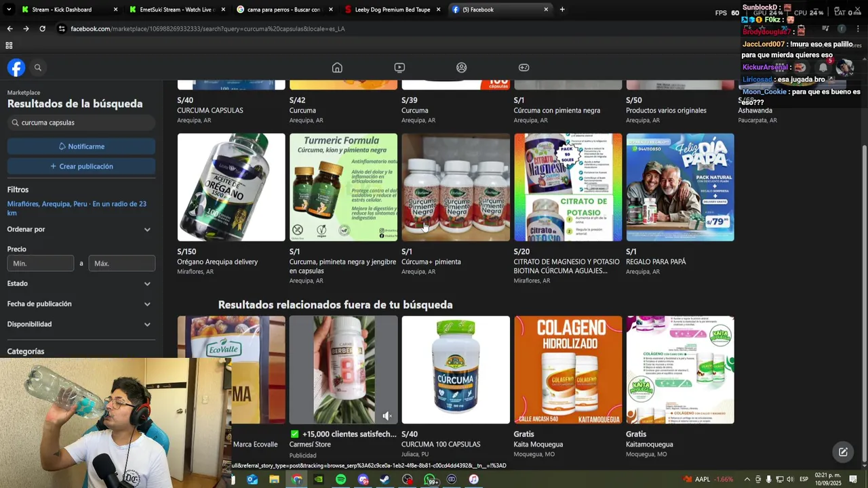Switch to EmetSuki Stream tab
Viewport: 868px width, 488px height.
click(176, 9)
